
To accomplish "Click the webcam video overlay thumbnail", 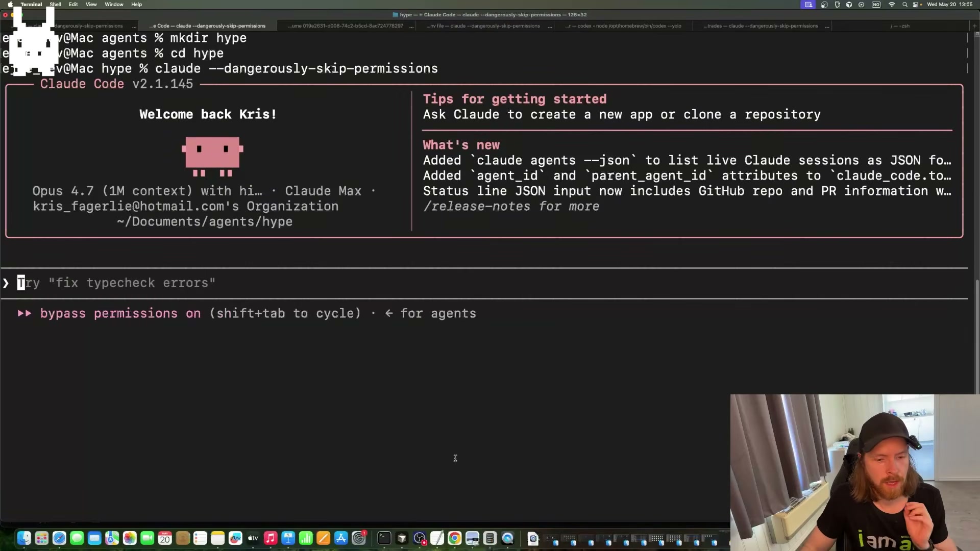I will (855, 472).
